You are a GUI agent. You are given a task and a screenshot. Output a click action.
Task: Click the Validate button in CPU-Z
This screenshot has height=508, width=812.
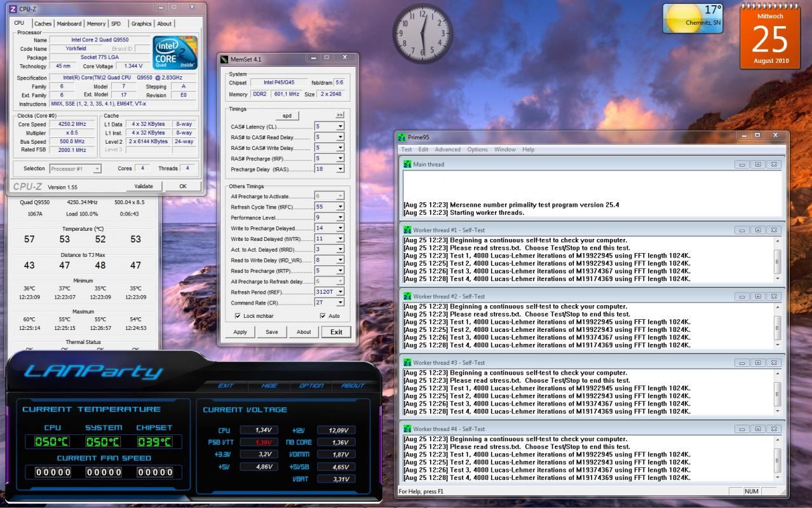pos(144,186)
